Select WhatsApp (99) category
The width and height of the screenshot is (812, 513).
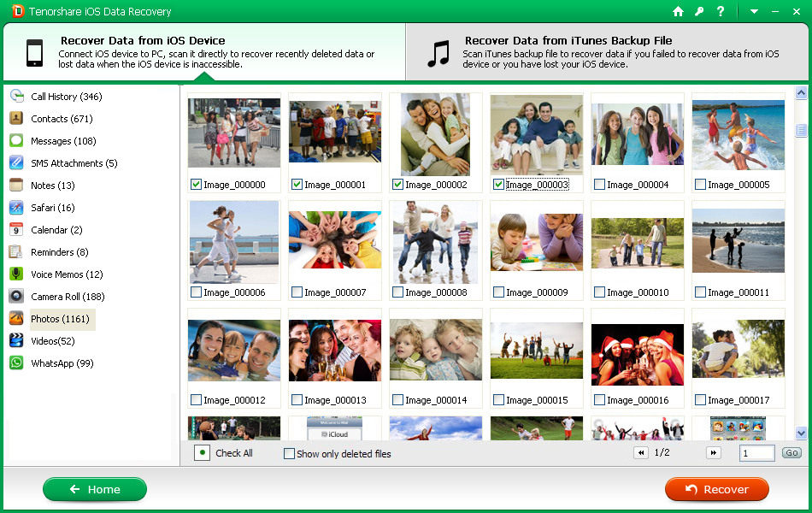[x=62, y=363]
